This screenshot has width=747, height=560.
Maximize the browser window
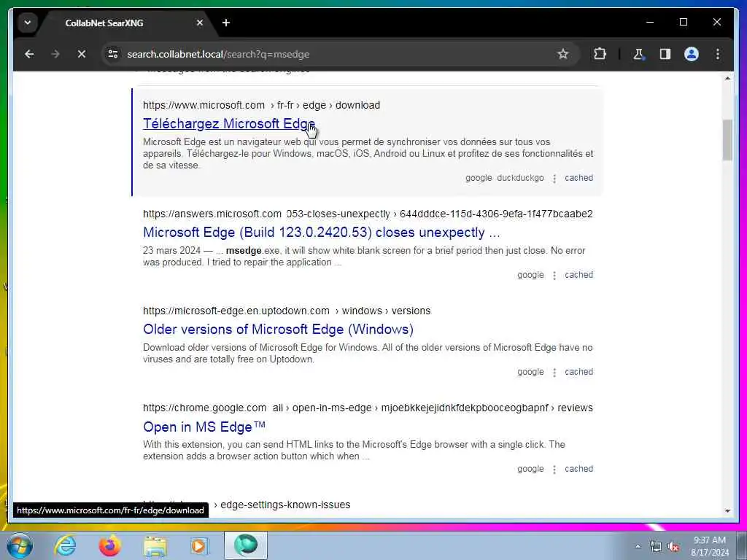click(x=683, y=22)
